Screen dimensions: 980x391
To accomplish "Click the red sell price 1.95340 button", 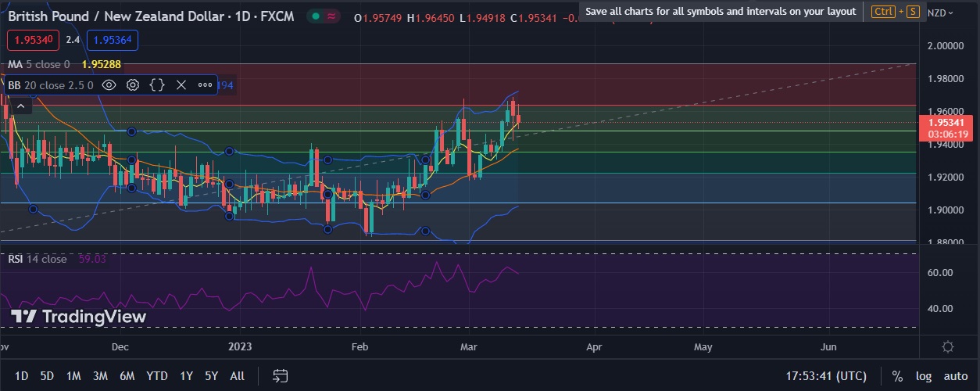I will [32, 40].
